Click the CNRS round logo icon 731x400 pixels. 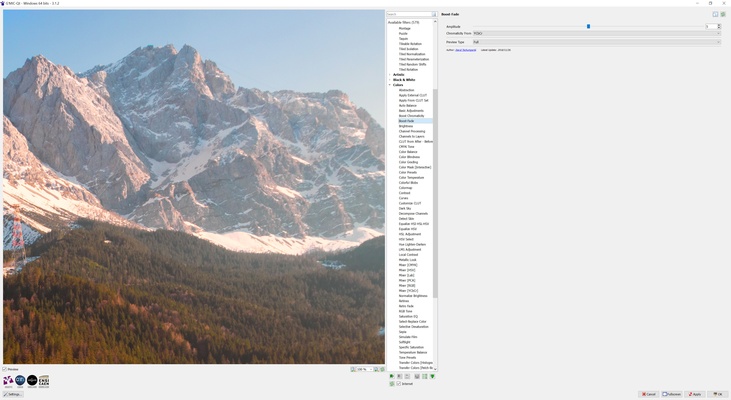pos(20,381)
